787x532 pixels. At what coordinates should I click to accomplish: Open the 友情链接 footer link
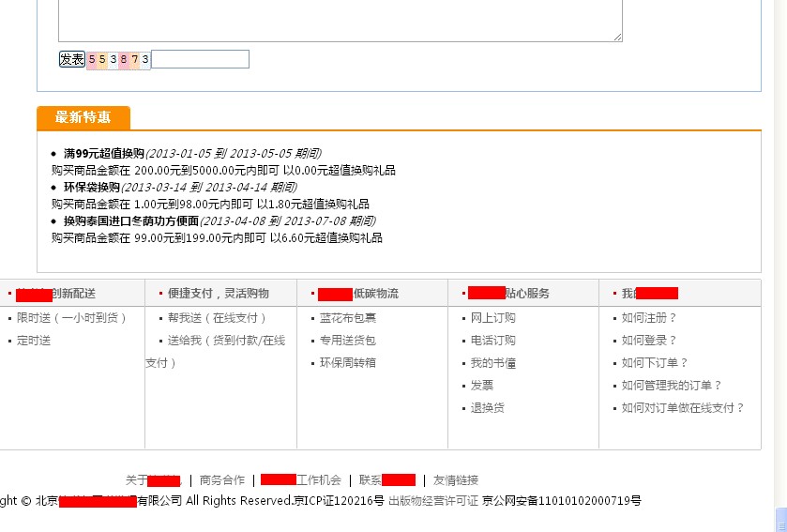[455, 479]
